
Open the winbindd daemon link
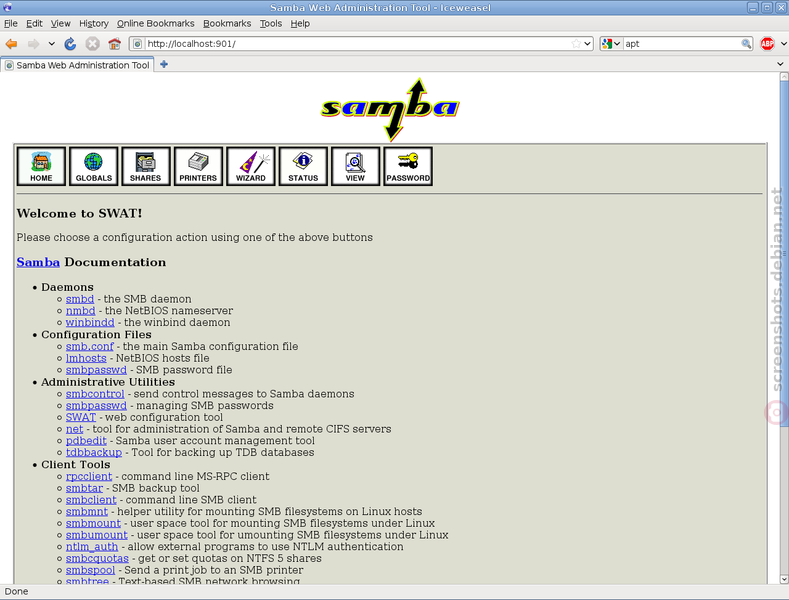pyautogui.click(x=90, y=322)
